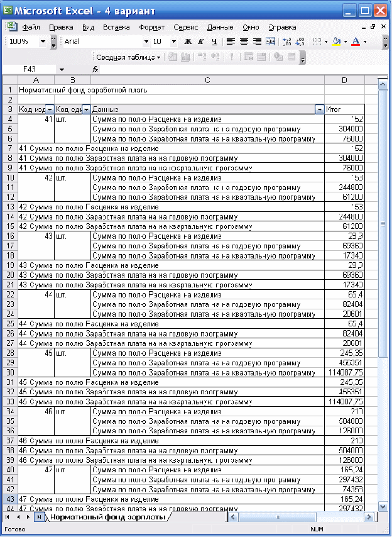Open pivot toolbar options chevron
The width and height of the screenshot is (392, 537).
[302, 58]
